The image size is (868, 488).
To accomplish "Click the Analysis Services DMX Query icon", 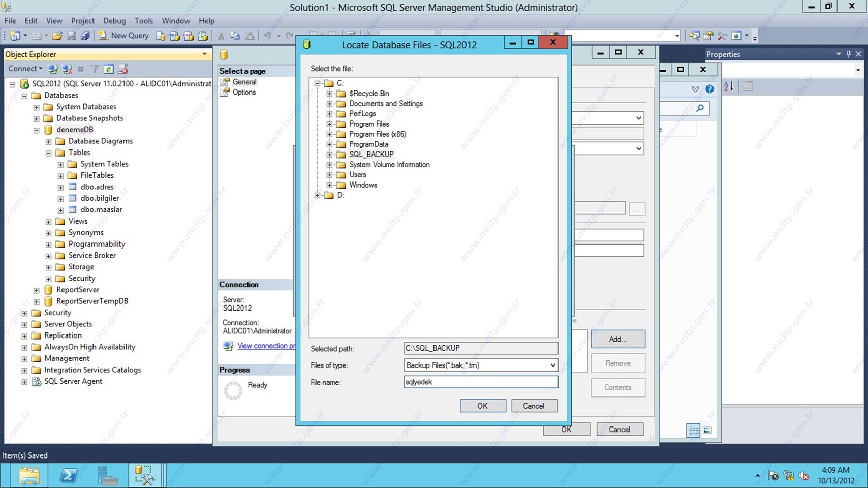I will click(x=189, y=36).
